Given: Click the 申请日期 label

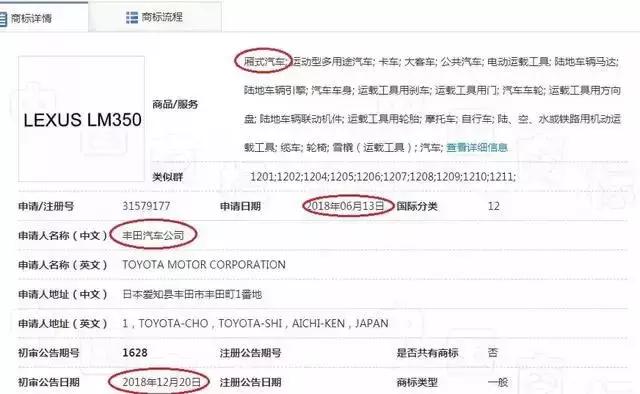Looking at the screenshot, I should pos(240,206).
